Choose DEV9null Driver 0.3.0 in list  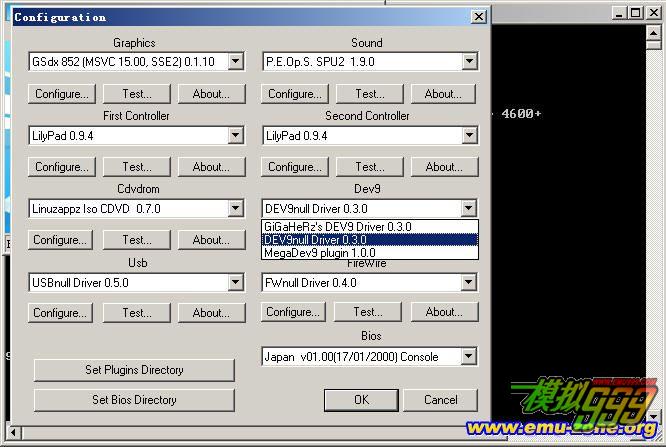tap(370, 240)
